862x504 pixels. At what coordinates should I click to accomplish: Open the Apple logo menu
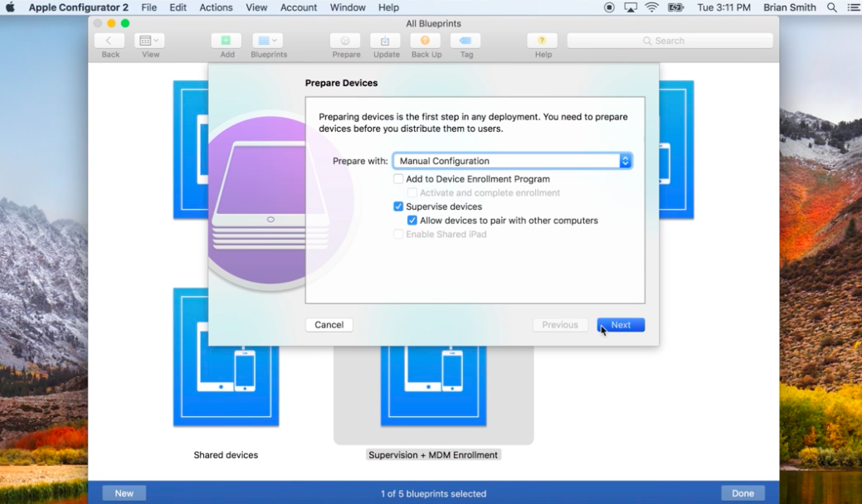tap(10, 7)
